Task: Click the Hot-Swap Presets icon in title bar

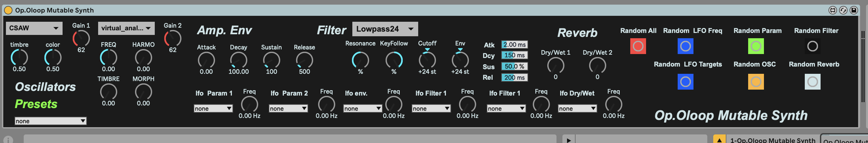Action: [843, 10]
